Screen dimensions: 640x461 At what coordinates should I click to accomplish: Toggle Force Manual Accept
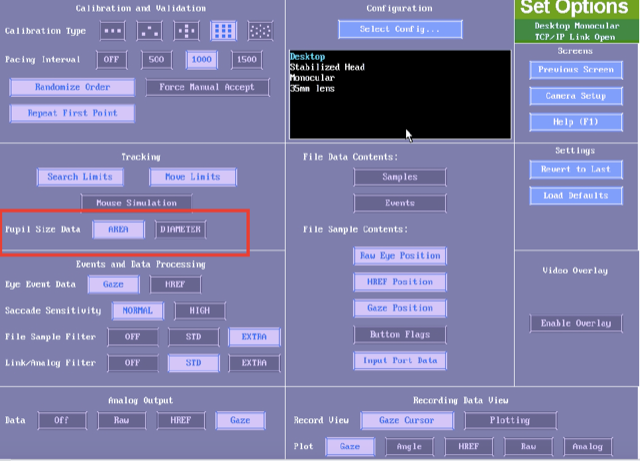tap(207, 87)
